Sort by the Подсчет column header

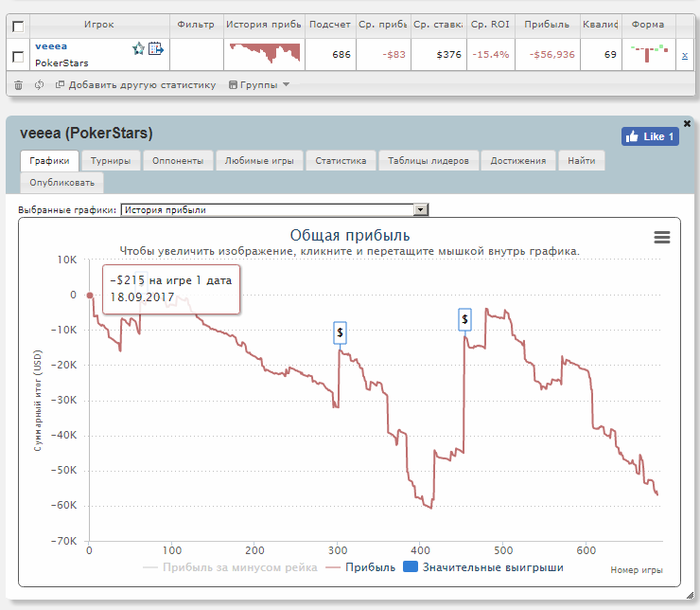(x=330, y=25)
